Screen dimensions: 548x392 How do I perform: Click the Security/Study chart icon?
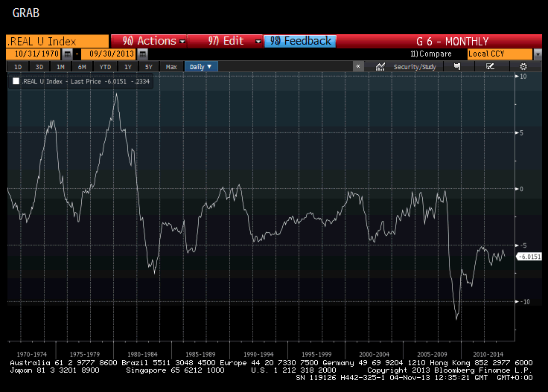click(x=380, y=67)
